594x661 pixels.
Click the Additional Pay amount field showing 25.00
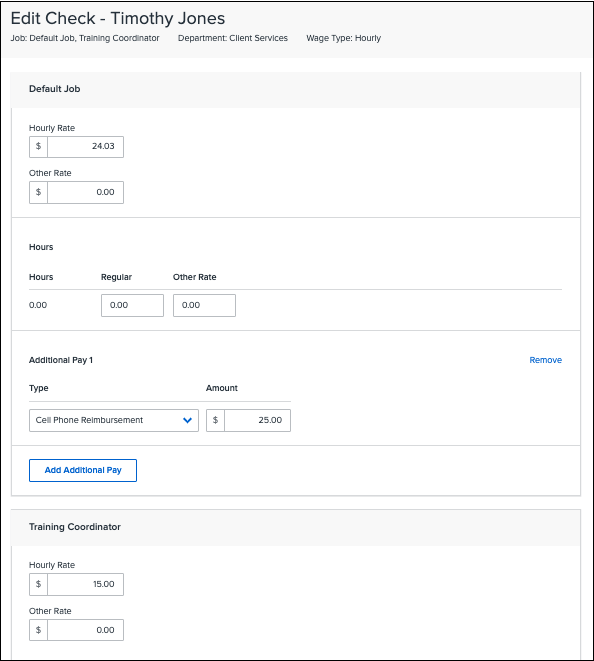coord(258,420)
